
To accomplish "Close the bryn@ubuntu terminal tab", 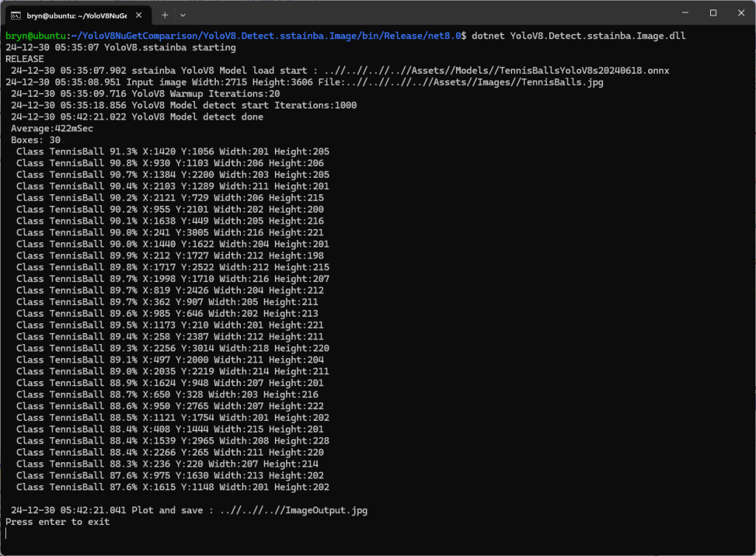I will click(x=140, y=14).
